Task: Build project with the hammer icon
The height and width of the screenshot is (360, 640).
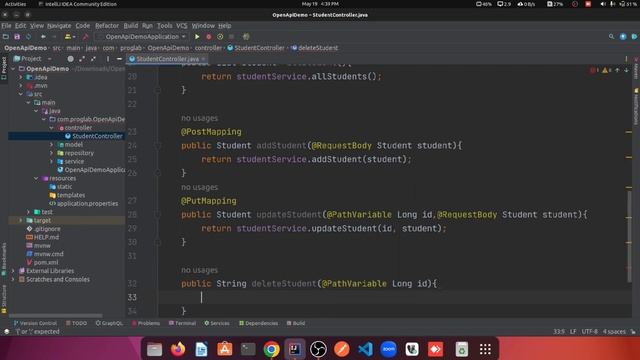Action: click(x=85, y=37)
